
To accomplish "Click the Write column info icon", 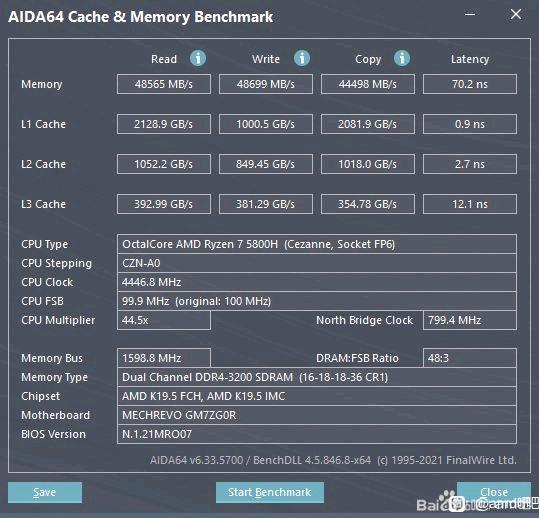I will (x=302, y=58).
